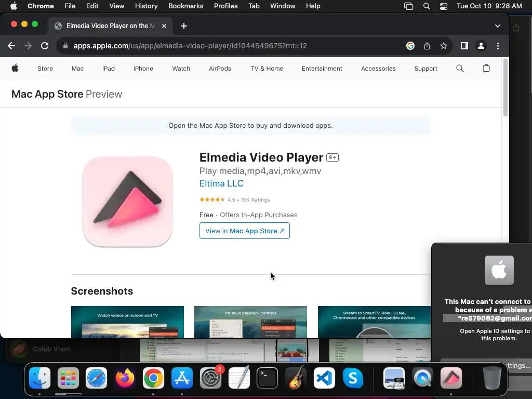The height and width of the screenshot is (399, 532).
Task: Open the Stream to SmartTV screenshot
Action: point(374,322)
